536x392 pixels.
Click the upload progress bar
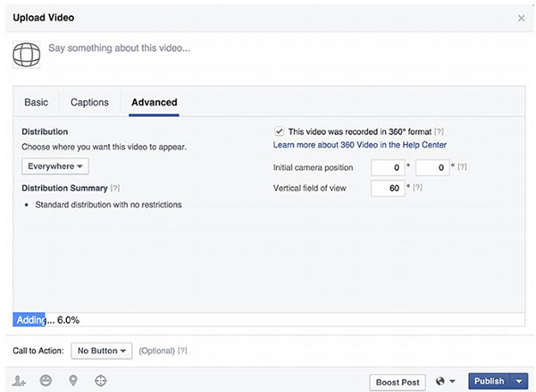coord(268,320)
